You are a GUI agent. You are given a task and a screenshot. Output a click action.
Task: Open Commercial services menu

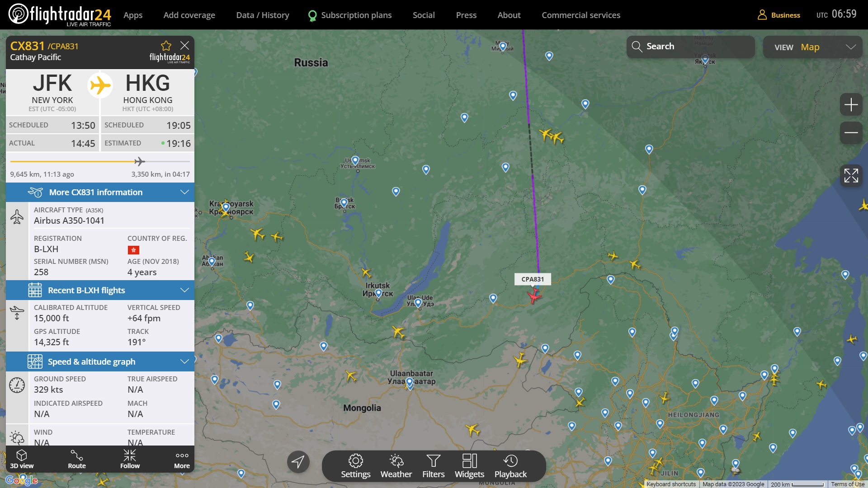tap(581, 15)
